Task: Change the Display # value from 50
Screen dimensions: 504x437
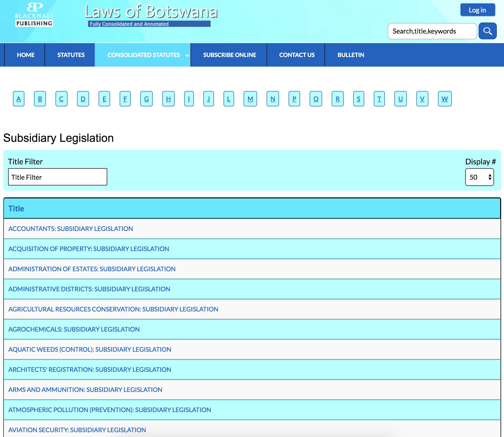Action: pyautogui.click(x=478, y=177)
